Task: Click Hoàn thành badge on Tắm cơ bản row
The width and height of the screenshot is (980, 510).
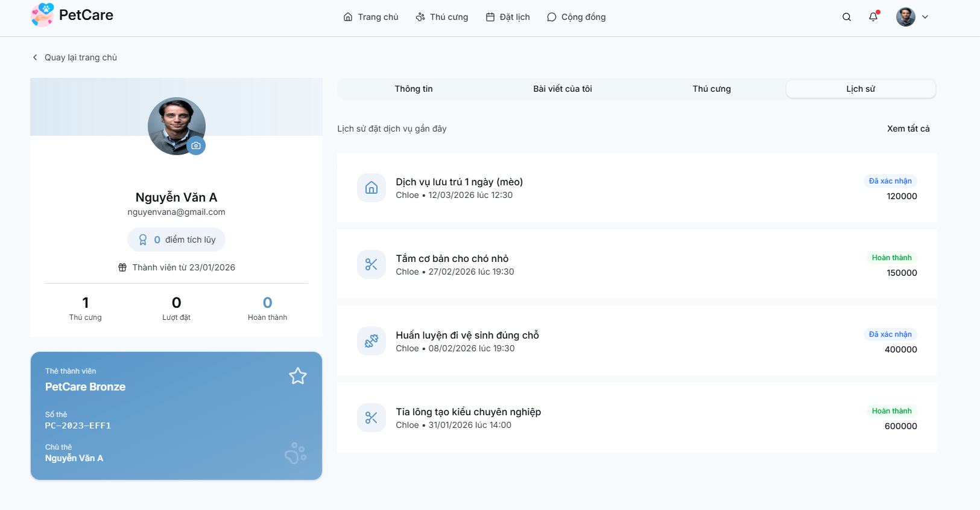Action: click(892, 258)
